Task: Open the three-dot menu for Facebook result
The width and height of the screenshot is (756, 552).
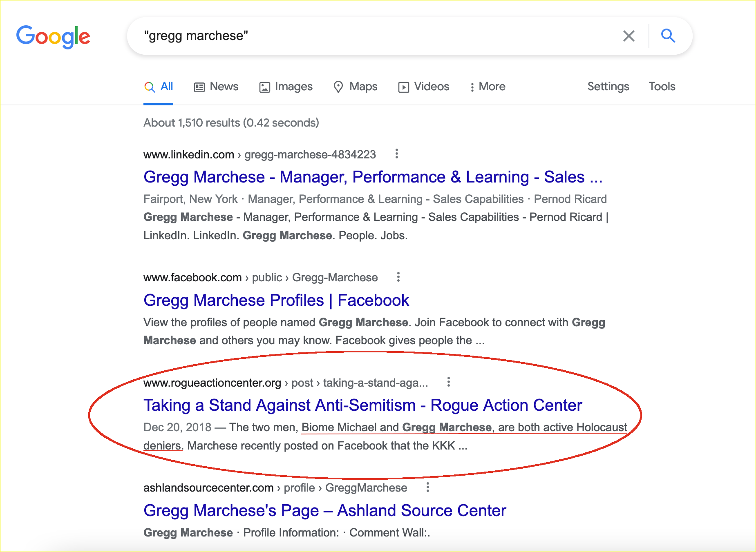Action: (398, 277)
